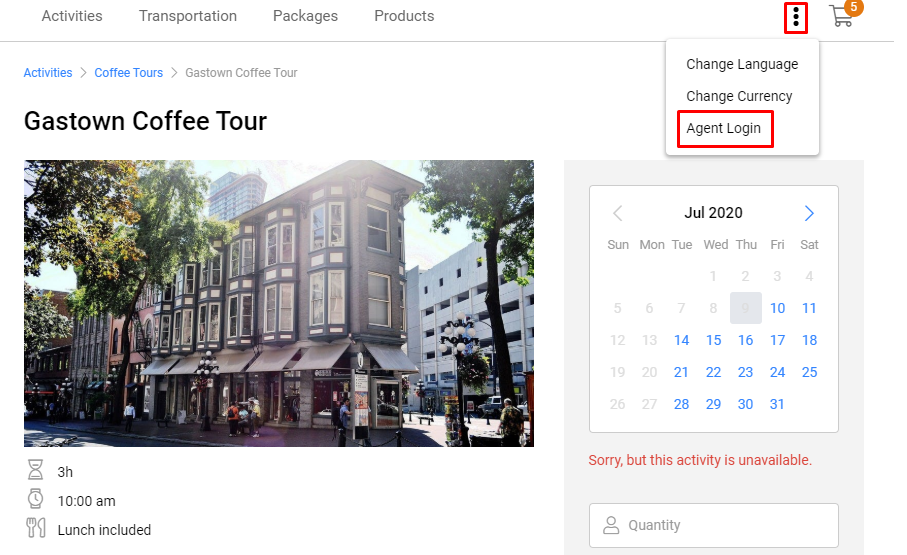
Task: Follow the Activities breadcrumb link
Action: (x=48, y=73)
